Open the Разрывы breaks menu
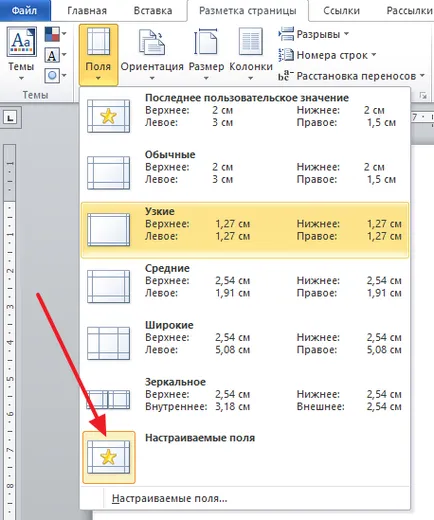Screen dimensions: 434x520 click(x=313, y=34)
